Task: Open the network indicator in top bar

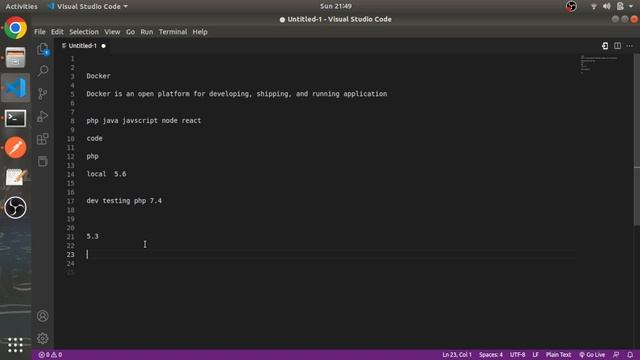Action: pyautogui.click(x=594, y=6)
